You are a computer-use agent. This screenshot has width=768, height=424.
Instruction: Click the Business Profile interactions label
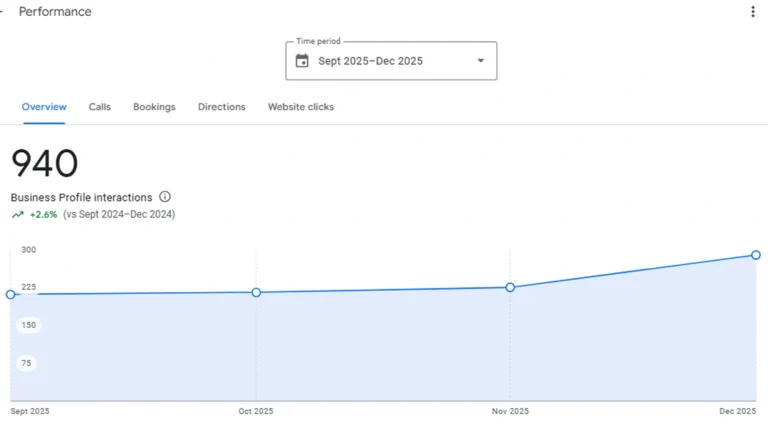point(82,197)
